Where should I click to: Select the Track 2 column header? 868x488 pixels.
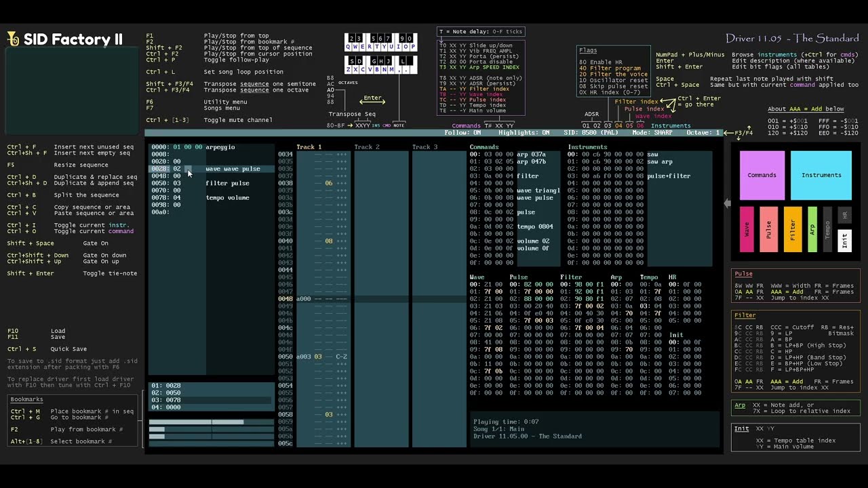click(367, 147)
